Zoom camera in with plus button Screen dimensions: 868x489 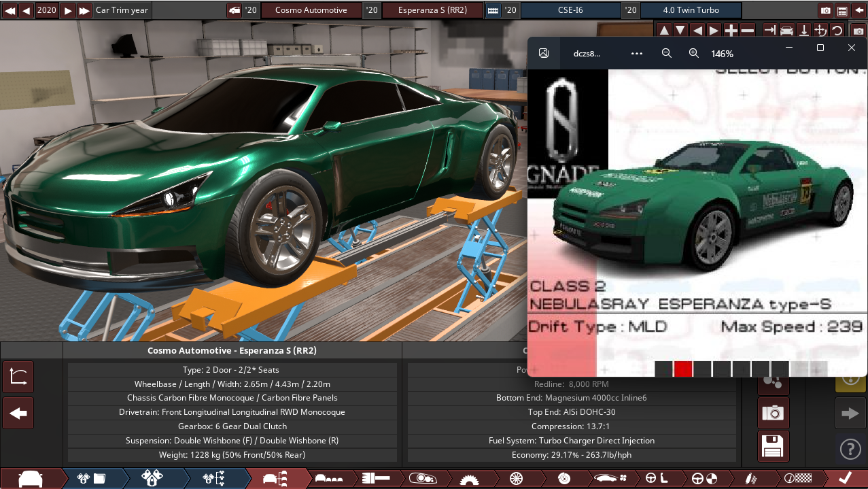pyautogui.click(x=731, y=31)
